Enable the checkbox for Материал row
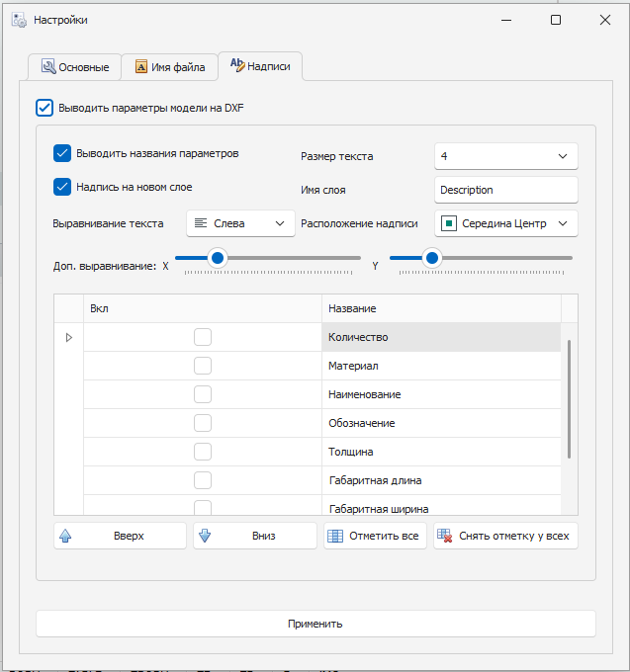The height and width of the screenshot is (672, 630). (x=203, y=367)
